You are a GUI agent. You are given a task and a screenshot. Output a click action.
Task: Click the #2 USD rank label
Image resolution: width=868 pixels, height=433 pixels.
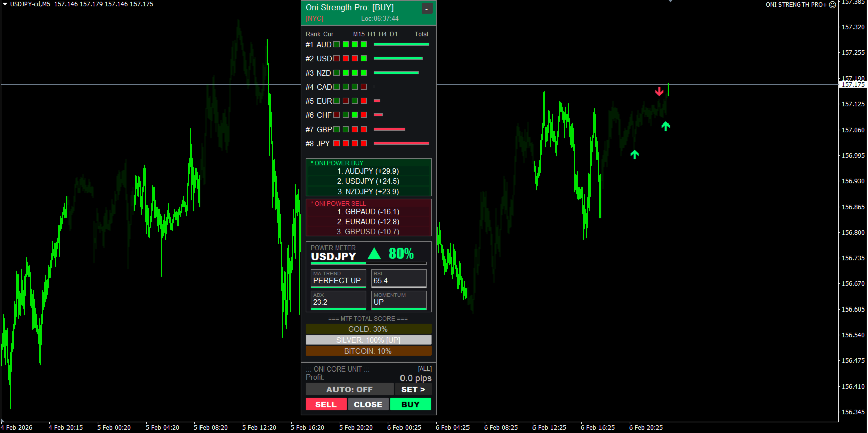click(x=319, y=59)
